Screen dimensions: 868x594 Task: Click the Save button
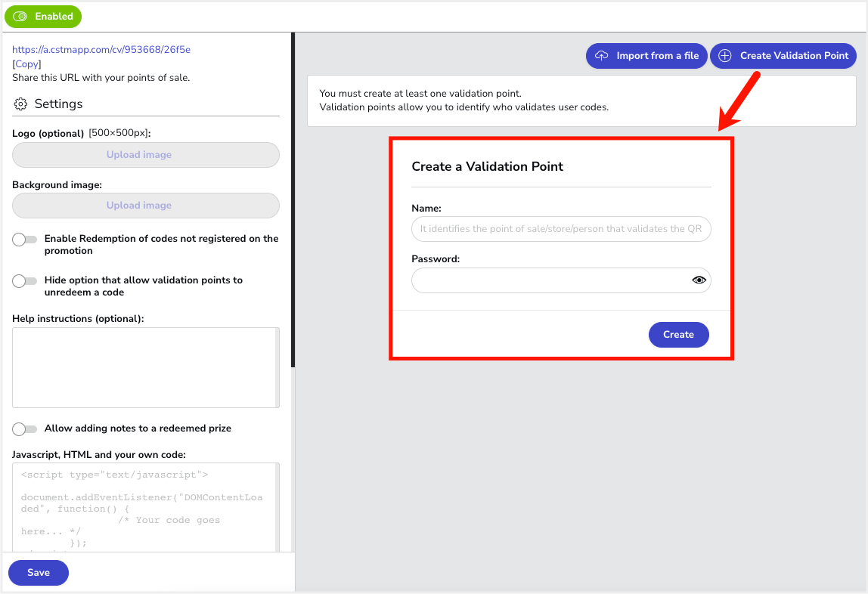point(38,573)
